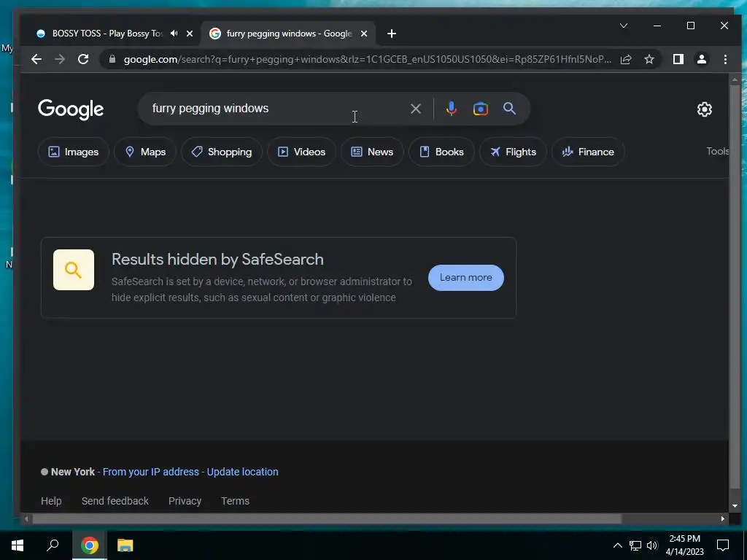Click the browser forward arrow
747x560 pixels.
(60, 59)
